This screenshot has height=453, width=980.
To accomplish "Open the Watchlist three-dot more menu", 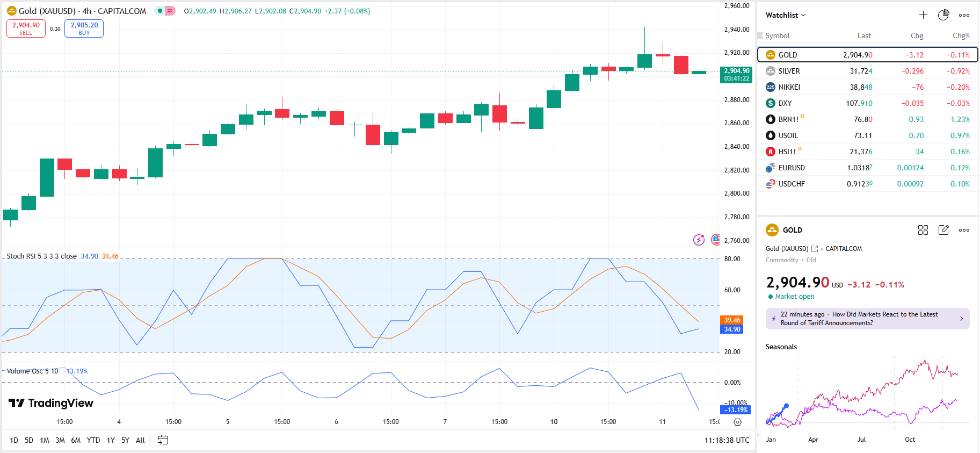I will point(964,15).
